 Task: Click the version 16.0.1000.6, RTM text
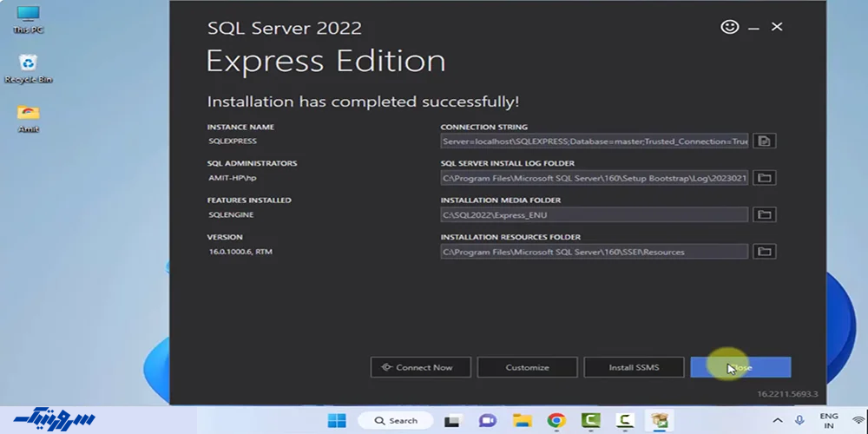240,252
